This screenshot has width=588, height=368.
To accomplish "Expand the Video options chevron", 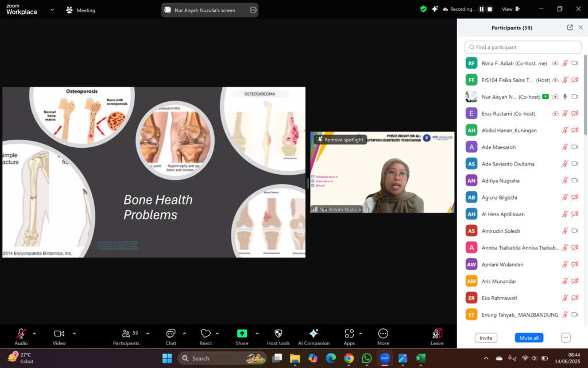I will (x=74, y=333).
